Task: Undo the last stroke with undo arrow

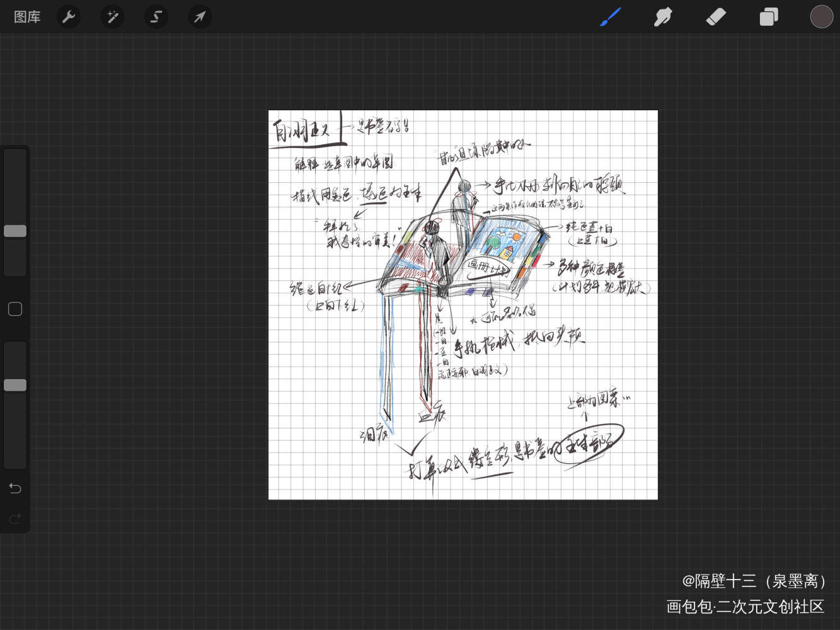Action: pos(15,488)
